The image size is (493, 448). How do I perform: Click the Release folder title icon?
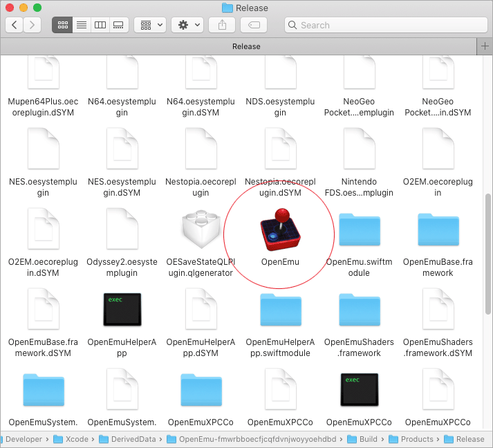click(227, 8)
